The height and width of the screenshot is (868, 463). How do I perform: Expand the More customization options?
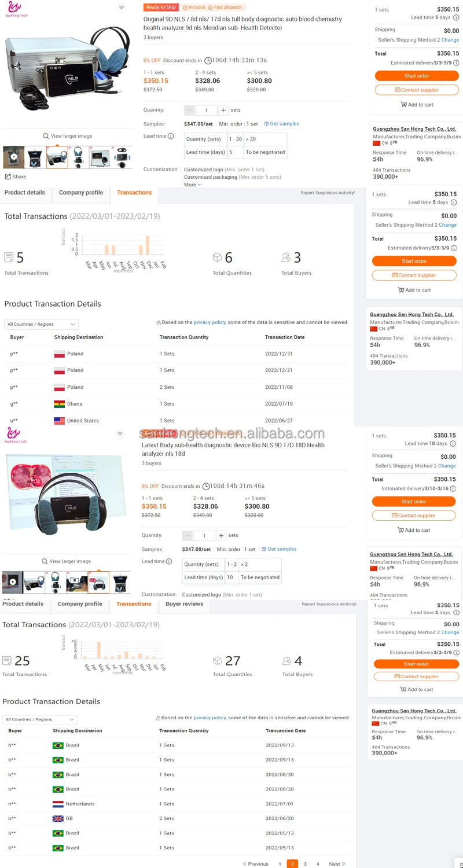click(192, 185)
